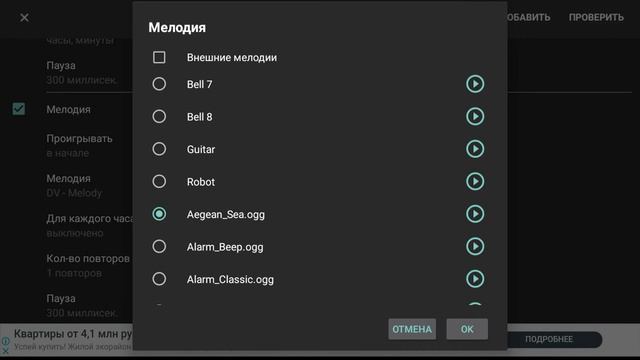Choose the Bell 8 radio button

[x=159, y=117]
